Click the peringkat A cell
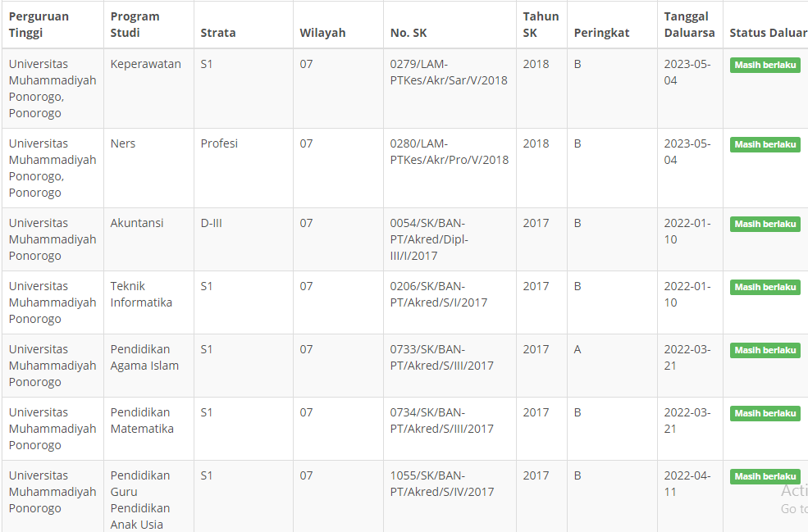This screenshot has height=532, width=808. 577,349
